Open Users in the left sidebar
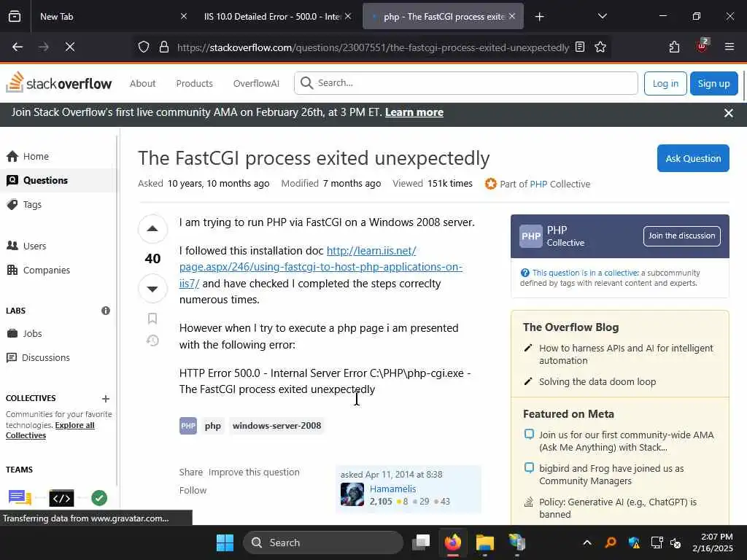The image size is (747, 560). point(57,246)
